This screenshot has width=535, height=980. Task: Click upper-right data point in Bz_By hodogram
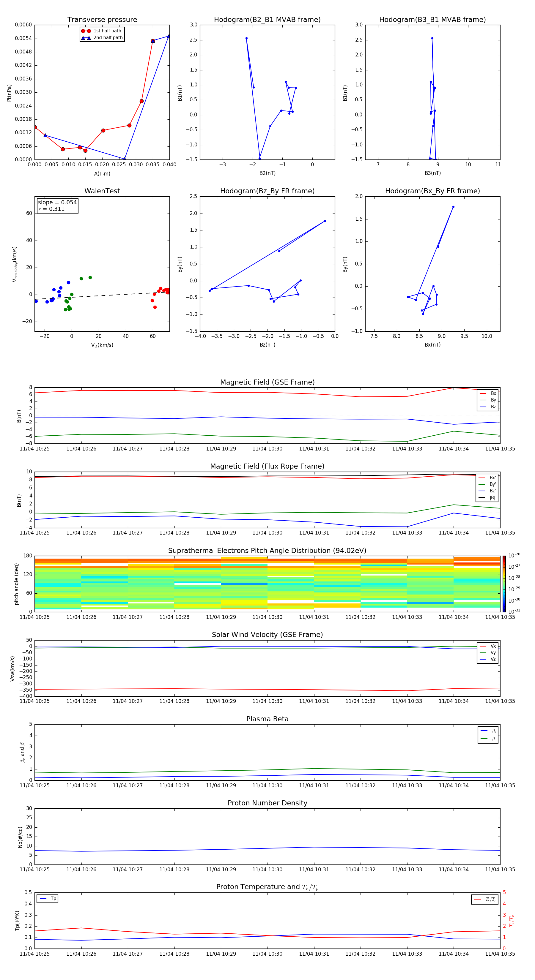tap(325, 221)
